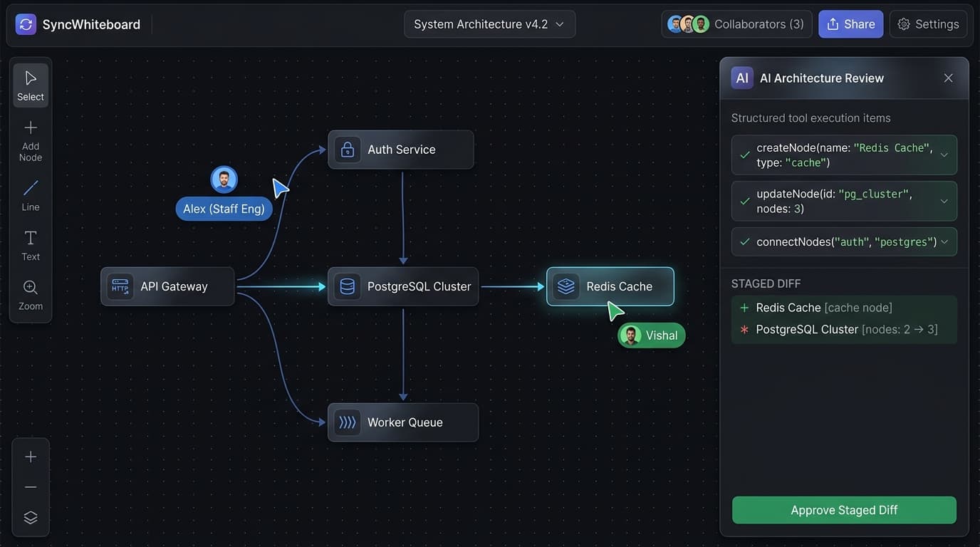Viewport: 980px width, 547px height.
Task: Click the Share button
Action: pos(851,24)
